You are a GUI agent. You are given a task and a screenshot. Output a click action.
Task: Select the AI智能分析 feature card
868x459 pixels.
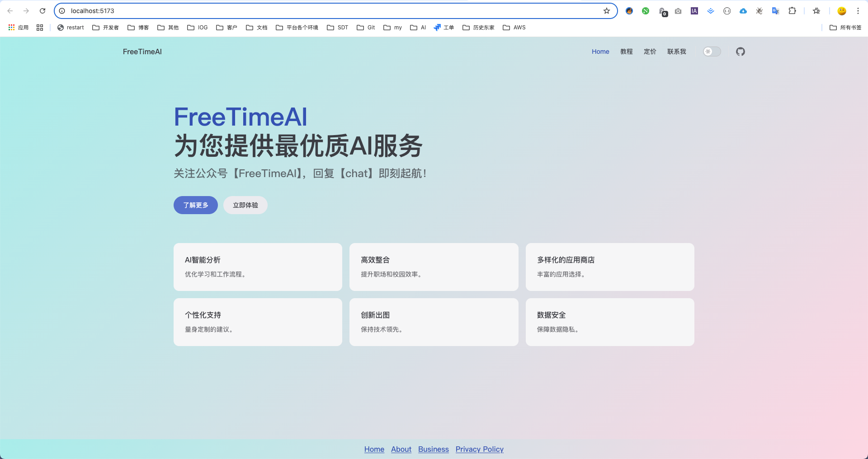[258, 267]
